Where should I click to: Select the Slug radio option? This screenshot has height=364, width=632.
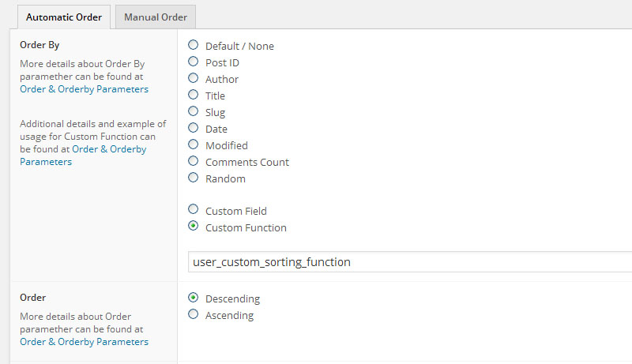[x=193, y=111]
